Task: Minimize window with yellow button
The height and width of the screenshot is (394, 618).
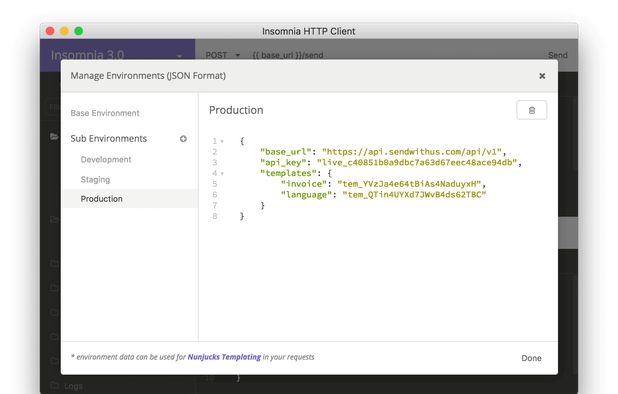Action: tap(64, 31)
